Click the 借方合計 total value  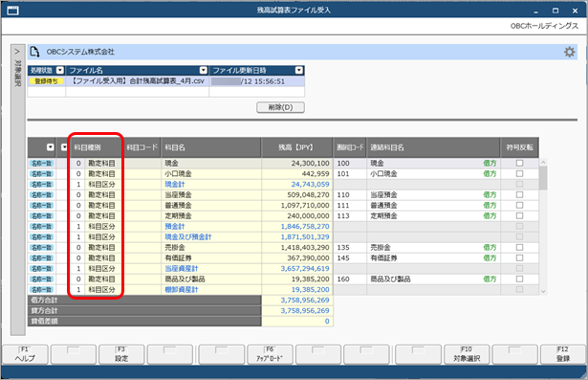[305, 300]
